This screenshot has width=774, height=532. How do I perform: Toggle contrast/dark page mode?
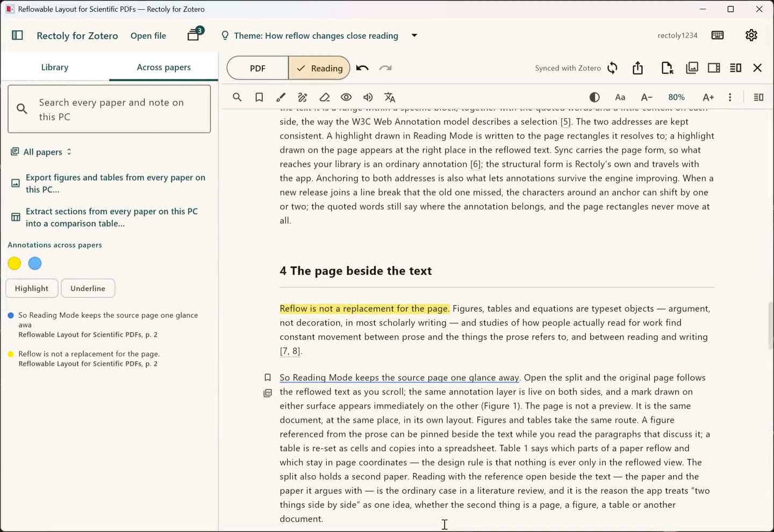[594, 97]
